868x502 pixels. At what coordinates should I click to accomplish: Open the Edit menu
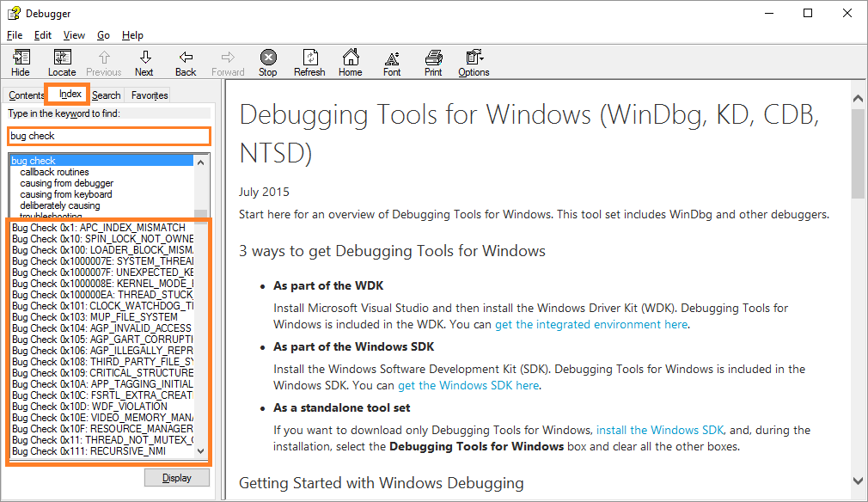[43, 35]
